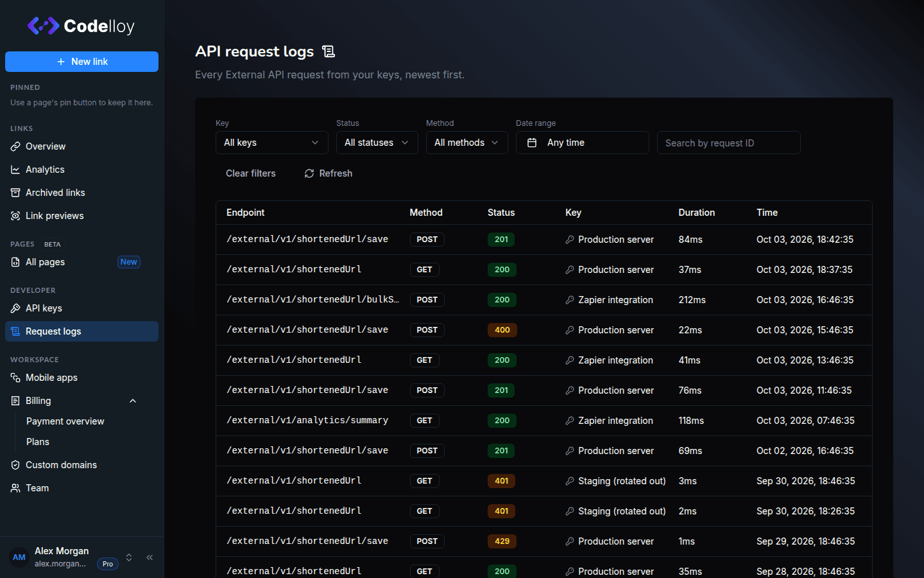Click the 212ms duration cell

pyautogui.click(x=692, y=300)
